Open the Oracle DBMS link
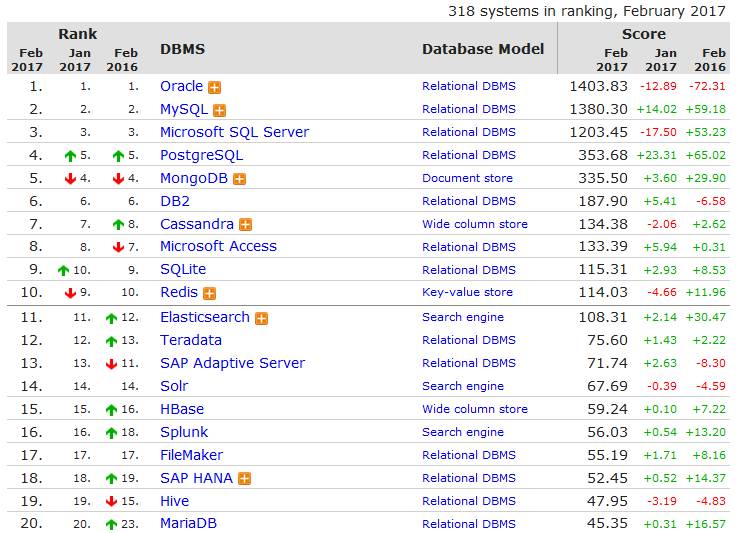This screenshot has height=533, width=738. tap(181, 86)
